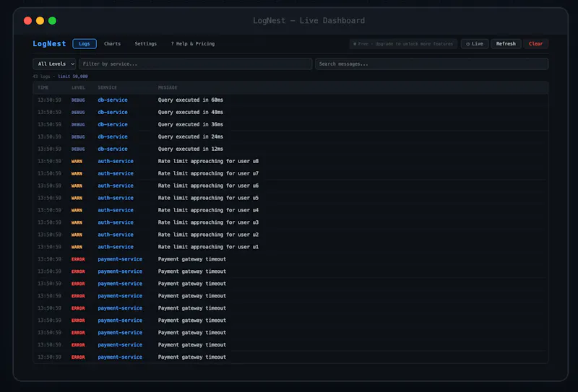The width and height of the screenshot is (578, 392).
Task: Select "Rate limit approaching for user u6"
Action: tap(208, 186)
